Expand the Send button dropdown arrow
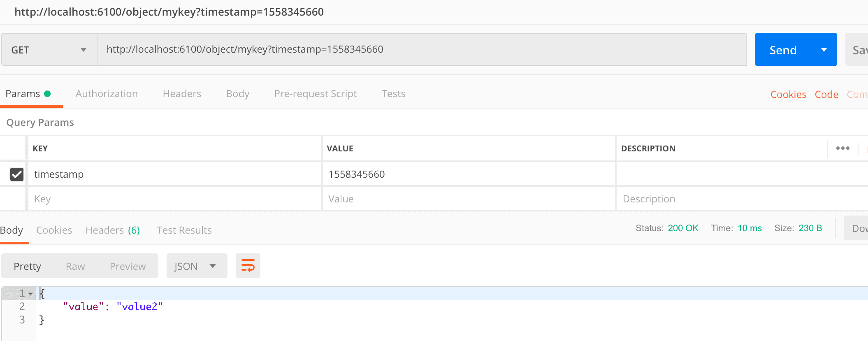This screenshot has width=868, height=341. (824, 50)
